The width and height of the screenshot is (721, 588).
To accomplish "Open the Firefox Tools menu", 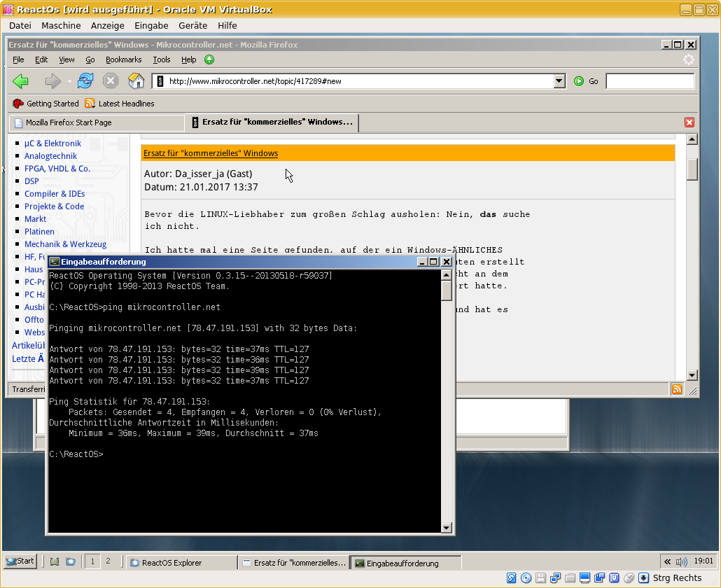I will [162, 59].
